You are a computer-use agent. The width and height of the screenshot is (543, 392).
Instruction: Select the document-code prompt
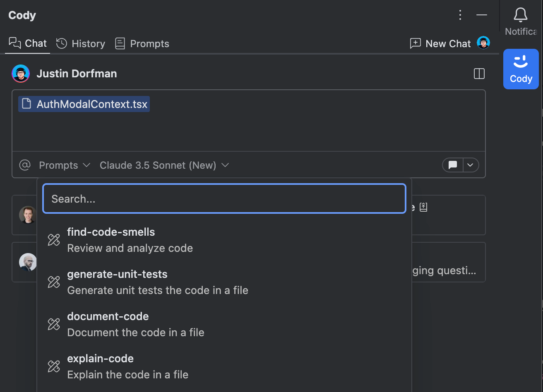224,324
